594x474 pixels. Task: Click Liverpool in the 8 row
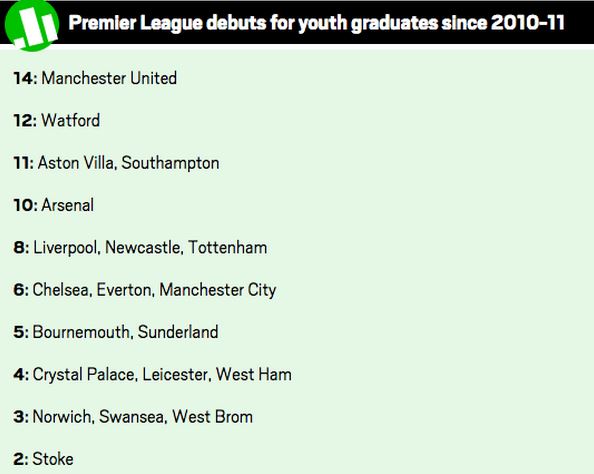click(66, 248)
